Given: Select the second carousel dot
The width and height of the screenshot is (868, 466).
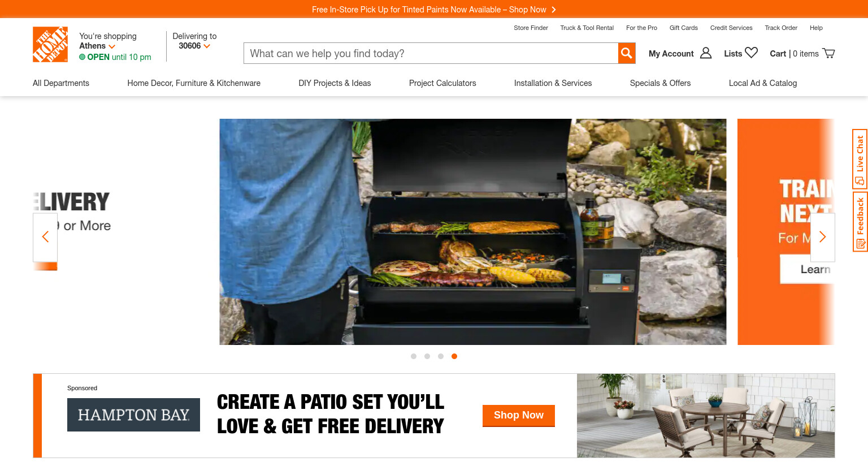Looking at the screenshot, I should [427, 356].
